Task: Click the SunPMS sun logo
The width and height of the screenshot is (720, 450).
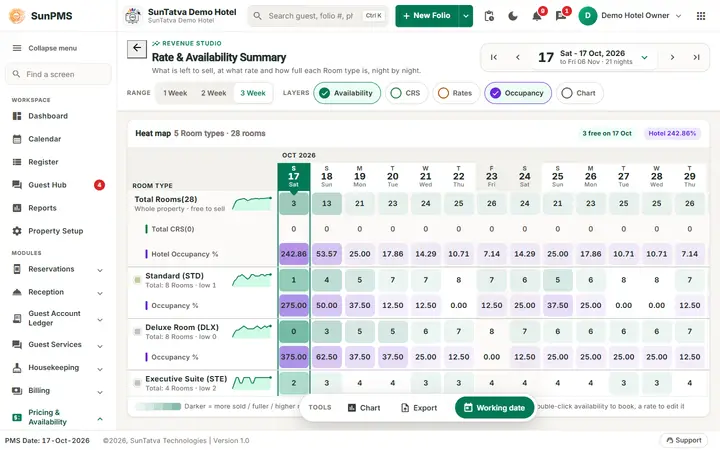Action: 17,16
